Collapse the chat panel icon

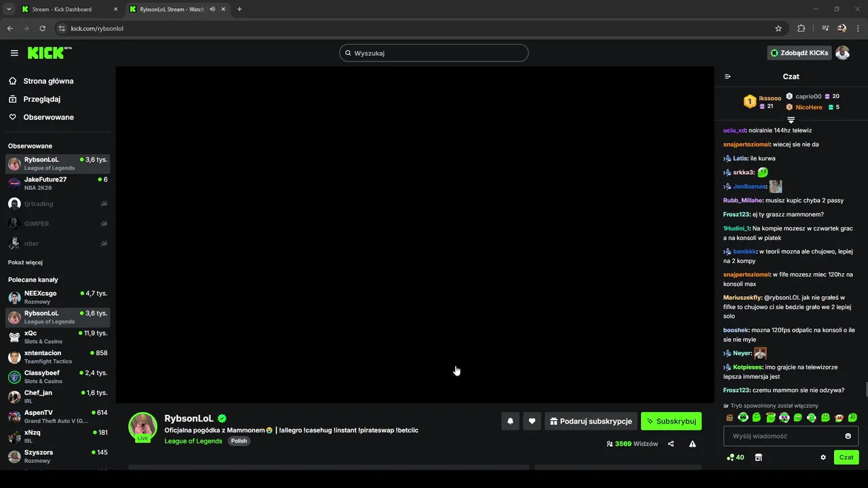pos(728,77)
